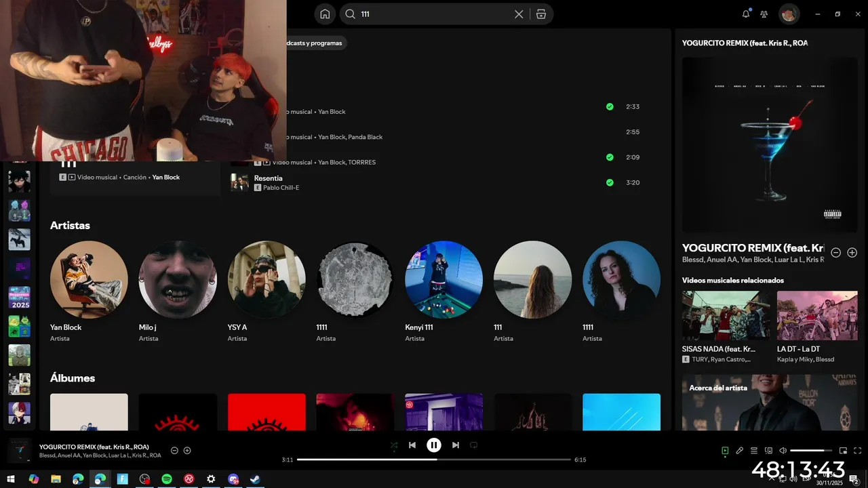The height and width of the screenshot is (488, 868).
Task: Click into the search field containing 111
Action: click(x=434, y=14)
